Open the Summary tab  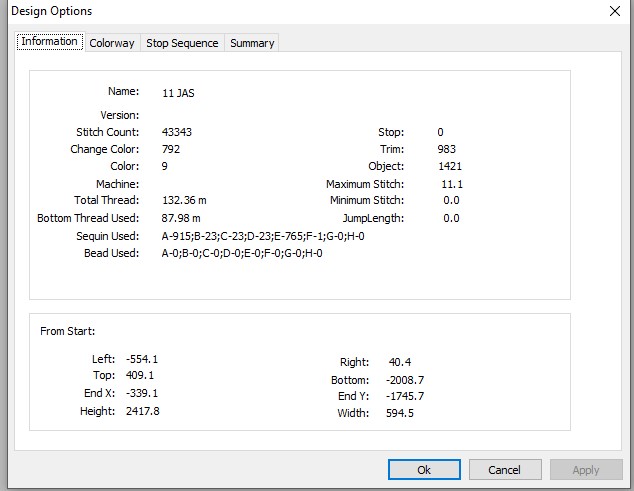252,43
